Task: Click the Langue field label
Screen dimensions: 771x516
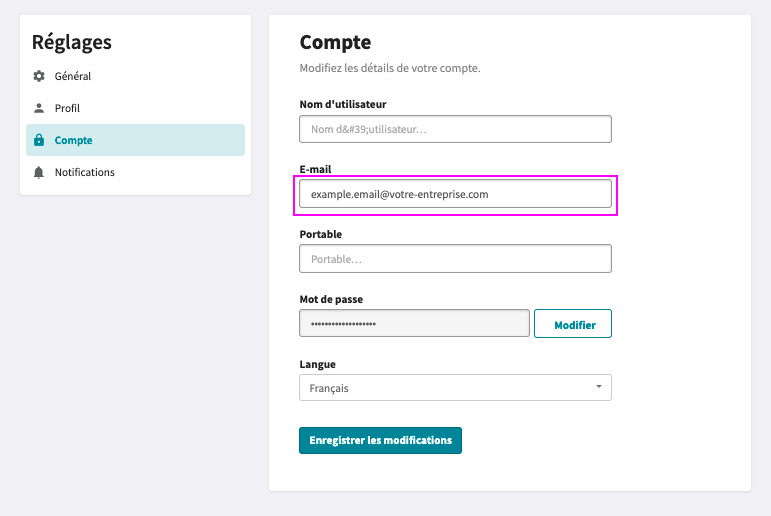Action: tap(318, 364)
